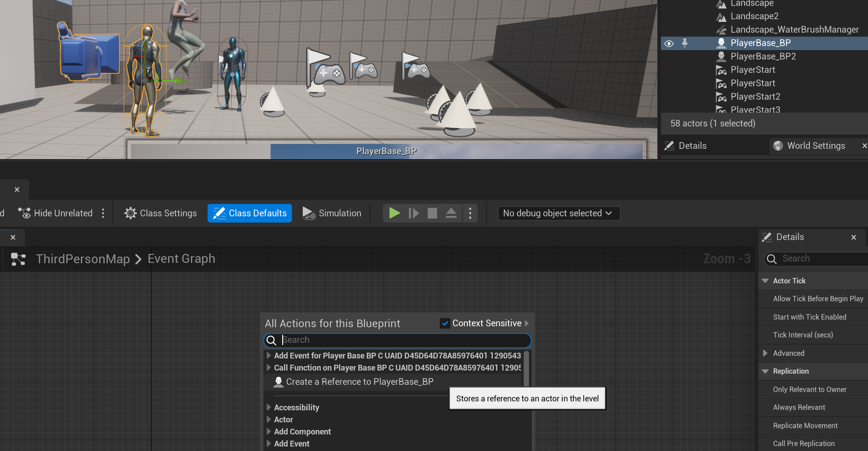
Task: Click the pin icon on PlayerBase_BP row
Action: (684, 43)
